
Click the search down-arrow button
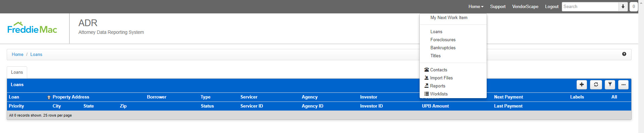[623, 6]
